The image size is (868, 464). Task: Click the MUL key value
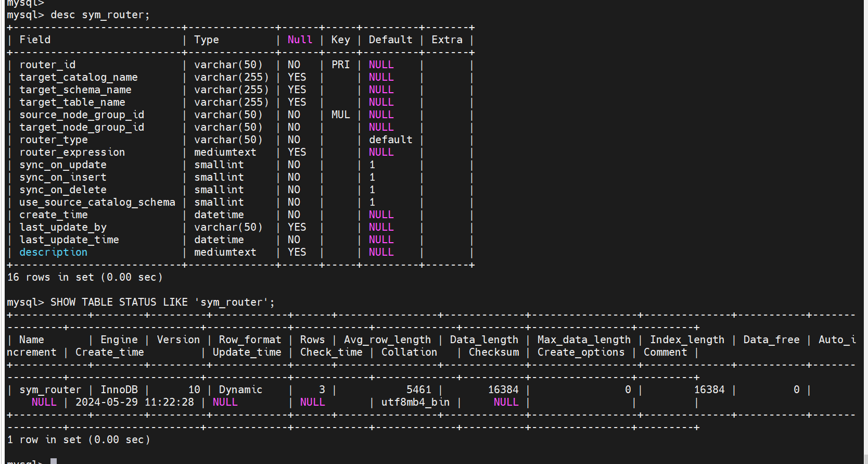click(340, 115)
